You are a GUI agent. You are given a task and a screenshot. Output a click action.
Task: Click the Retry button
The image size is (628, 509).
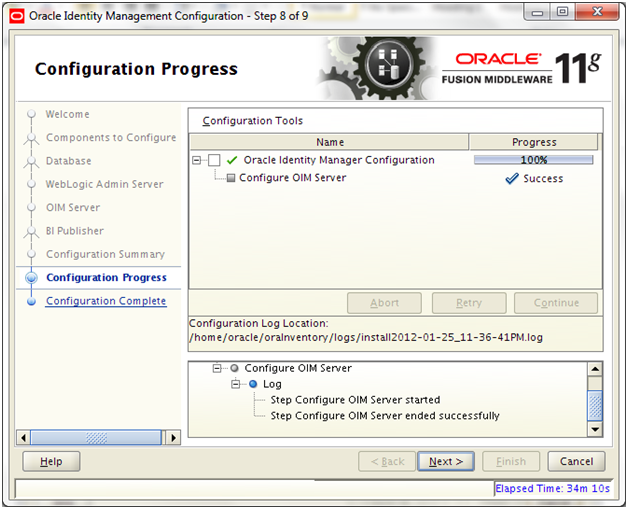click(x=469, y=303)
